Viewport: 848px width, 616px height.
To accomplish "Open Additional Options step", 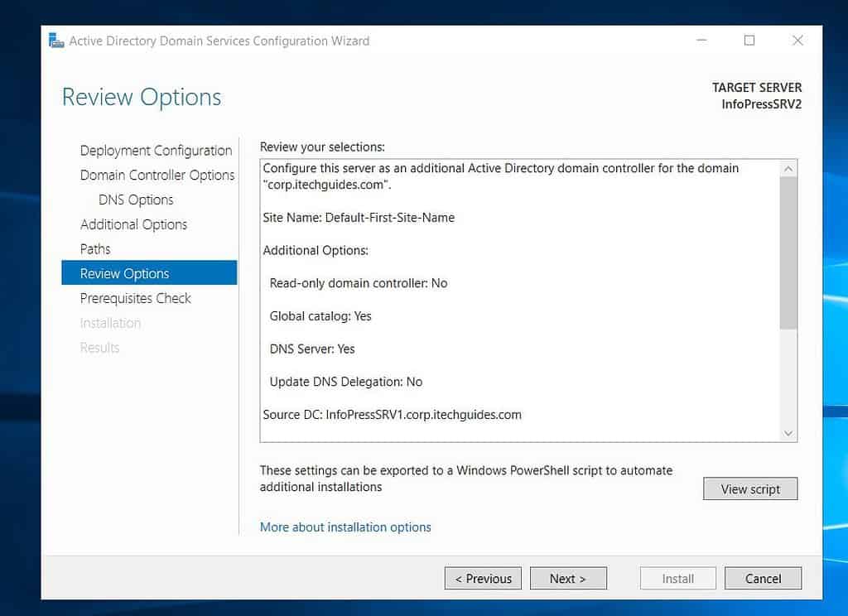I will (133, 224).
